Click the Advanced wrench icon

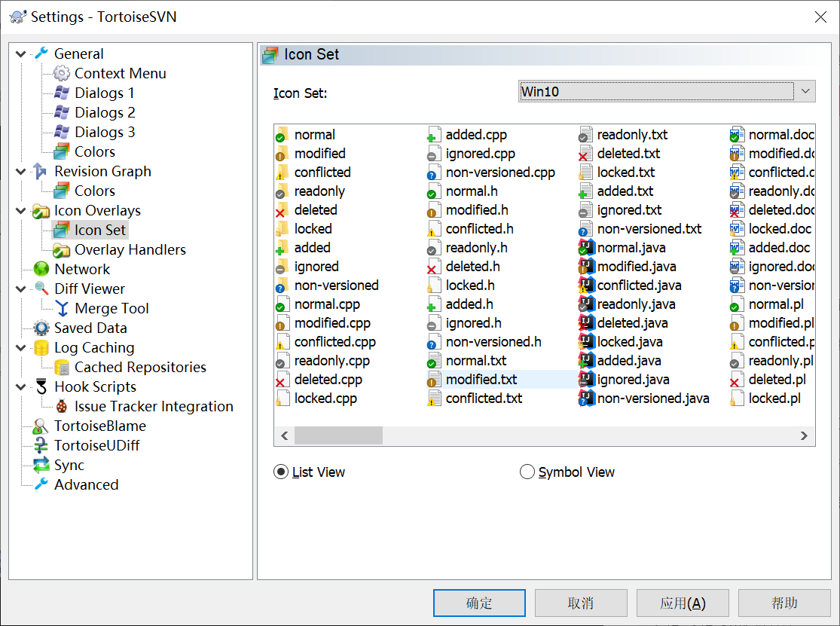41,484
